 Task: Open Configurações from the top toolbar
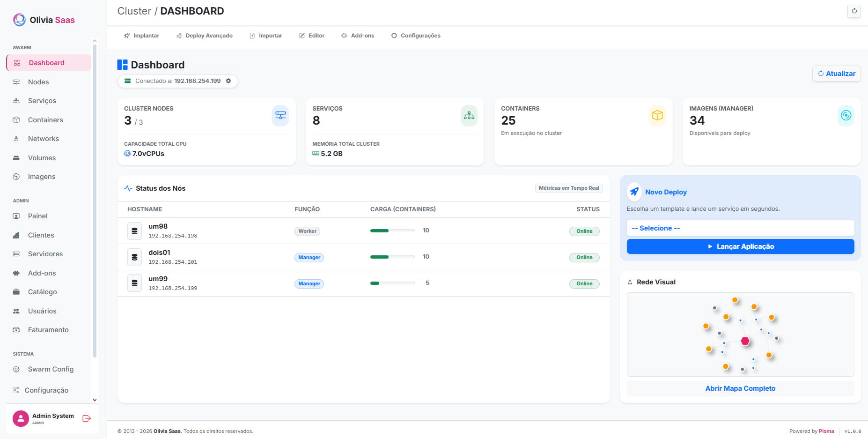coord(416,36)
